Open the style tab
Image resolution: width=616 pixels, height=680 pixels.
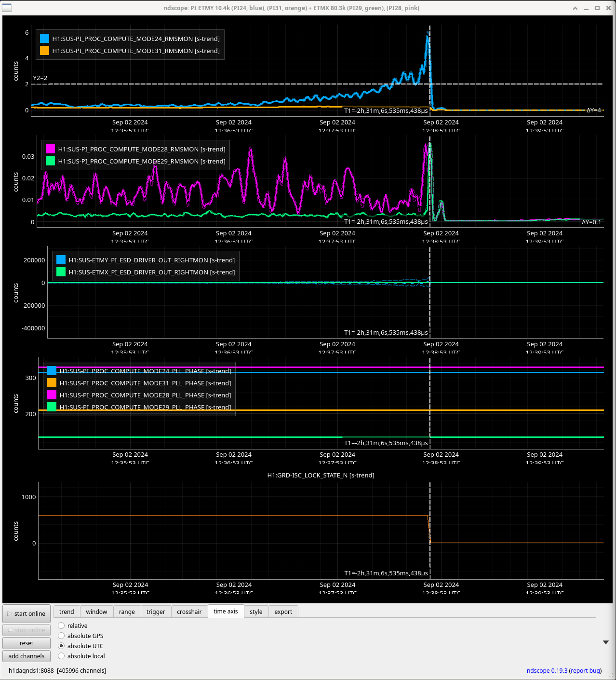click(x=256, y=612)
